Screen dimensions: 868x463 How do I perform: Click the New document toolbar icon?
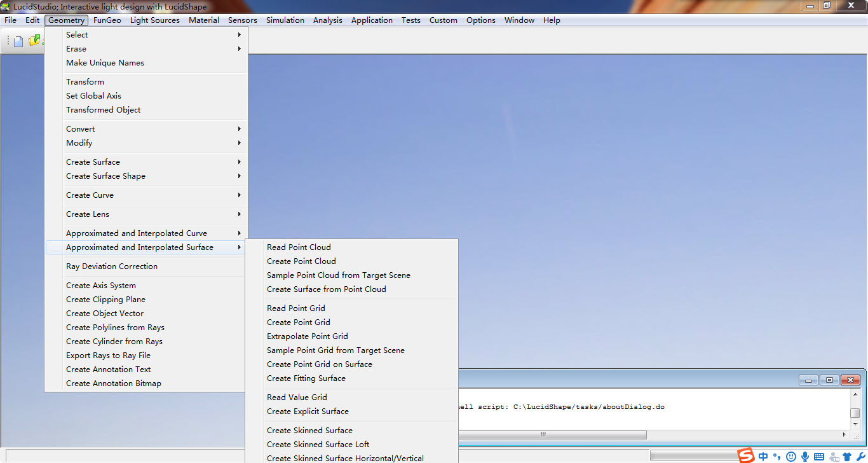pyautogui.click(x=18, y=41)
